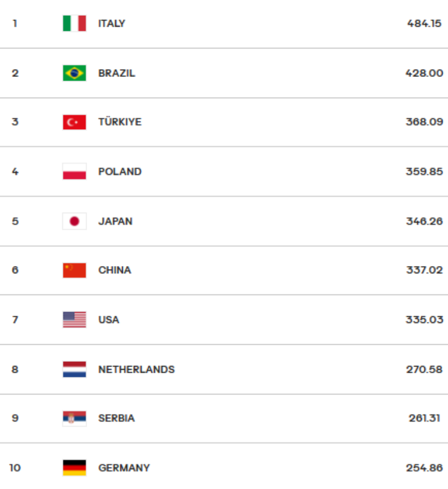Select the Poland flag icon
This screenshot has height=489, width=448.
coord(74,172)
